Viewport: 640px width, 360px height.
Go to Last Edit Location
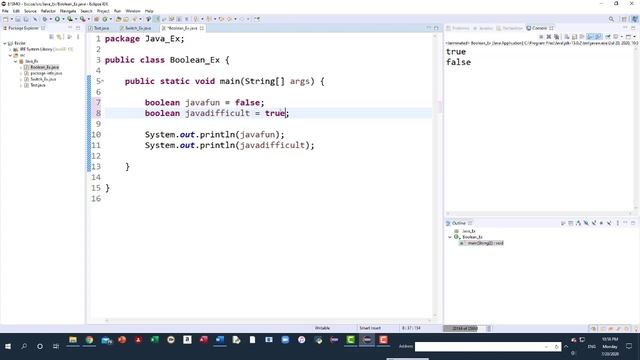tap(221, 19)
